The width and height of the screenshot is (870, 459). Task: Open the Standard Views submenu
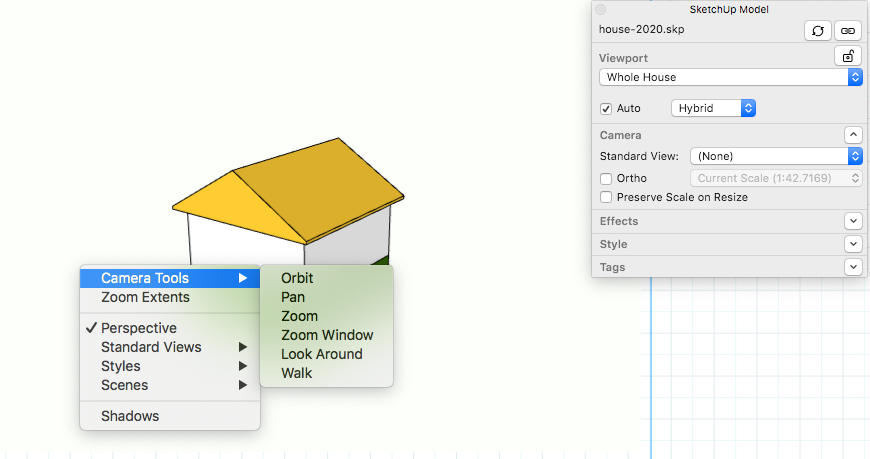[151, 347]
